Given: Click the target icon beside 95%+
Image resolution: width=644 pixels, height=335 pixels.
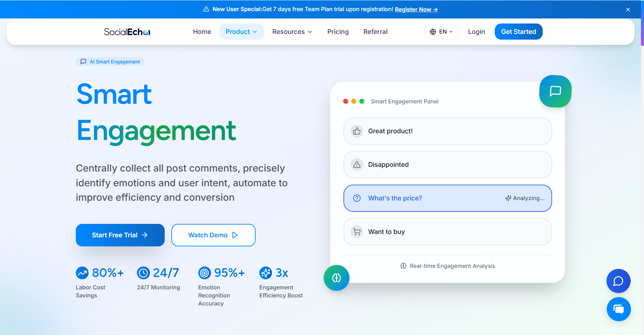Looking at the screenshot, I should 205,273.
